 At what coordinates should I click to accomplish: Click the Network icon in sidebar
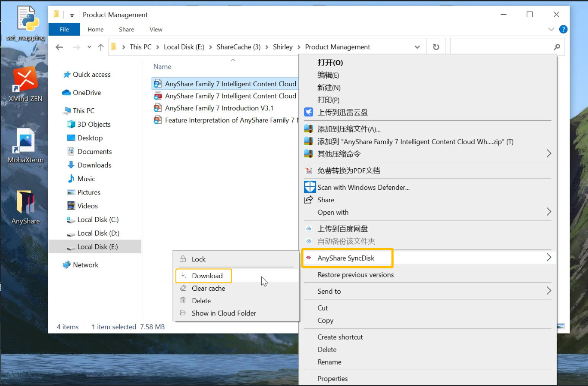point(67,265)
